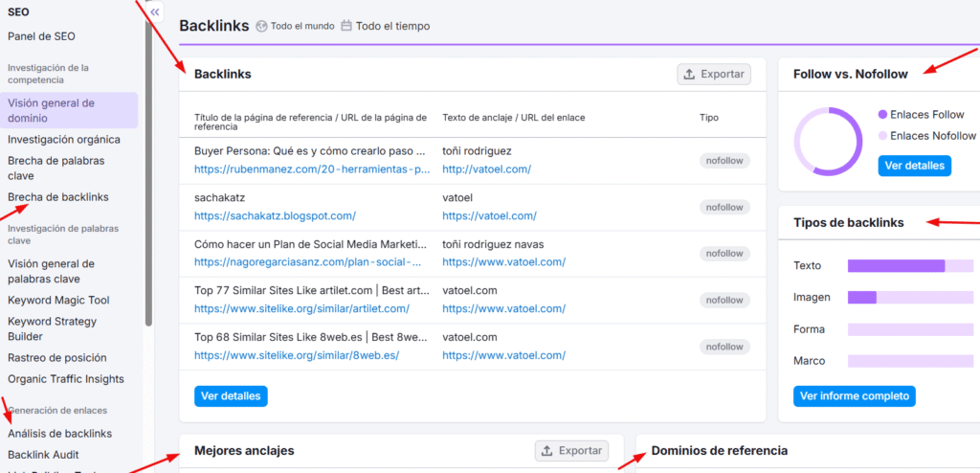
Task: Open Brecha de backlinks menu item
Action: coord(58,197)
